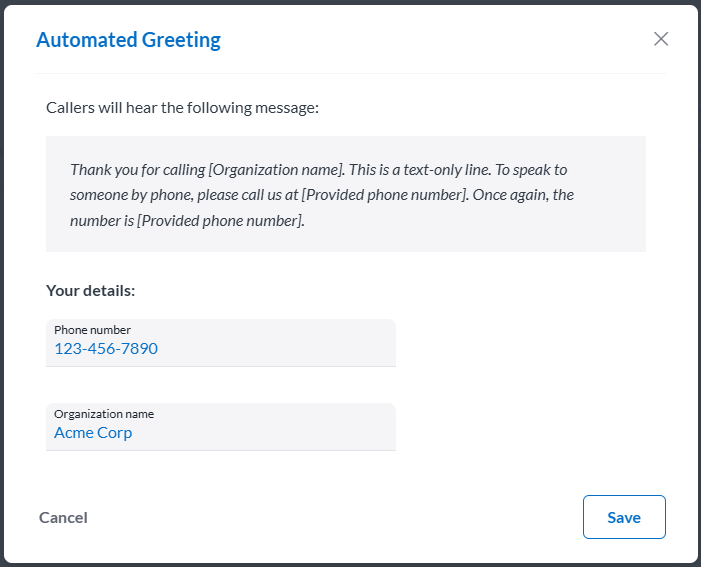Click "[Provided phone number]" on the second message line
The width and height of the screenshot is (701, 567).
(387, 195)
